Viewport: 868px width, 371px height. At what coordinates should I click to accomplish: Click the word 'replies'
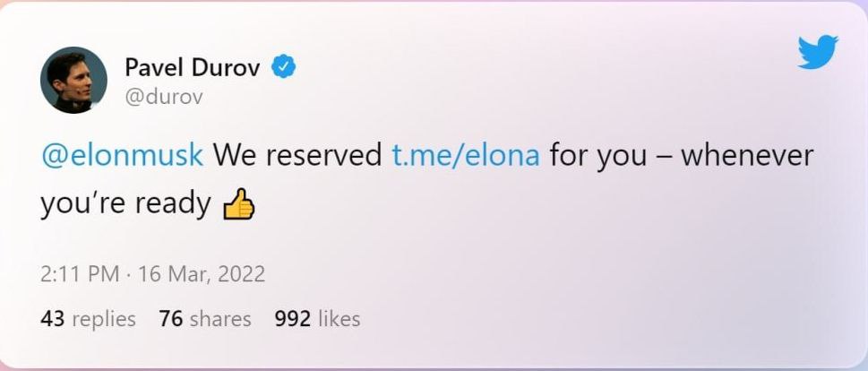pyautogui.click(x=102, y=318)
